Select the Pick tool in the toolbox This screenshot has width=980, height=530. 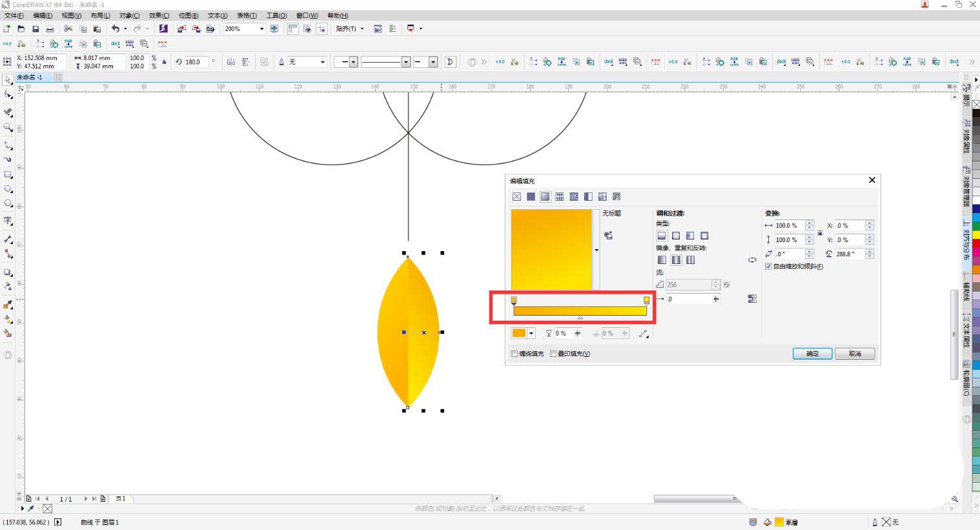click(8, 80)
